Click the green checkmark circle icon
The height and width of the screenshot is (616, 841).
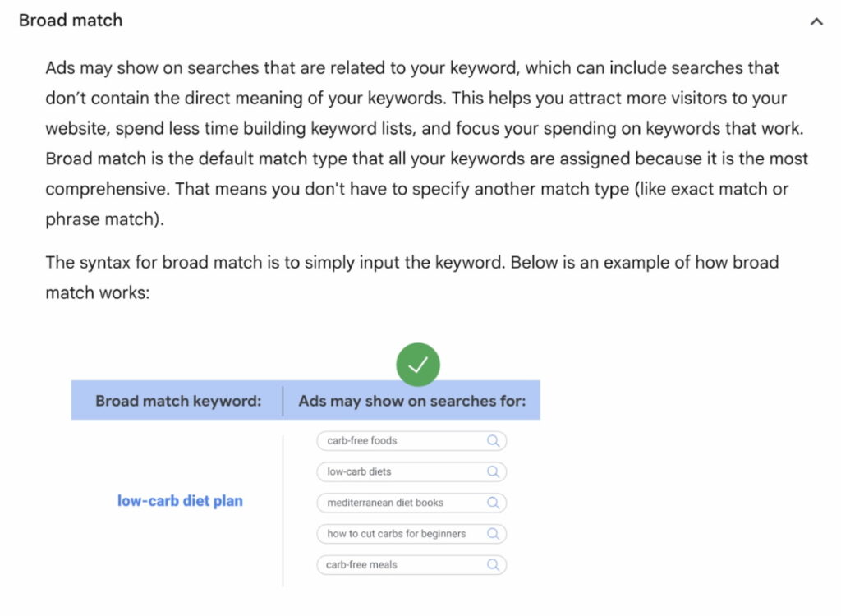point(418,365)
